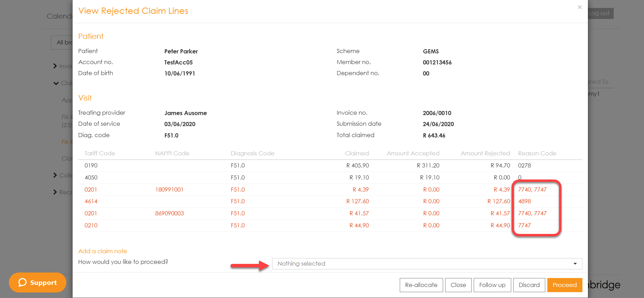644x298 pixels.
Task: Select the tariff code 4614 rejected line
Action: pos(91,201)
